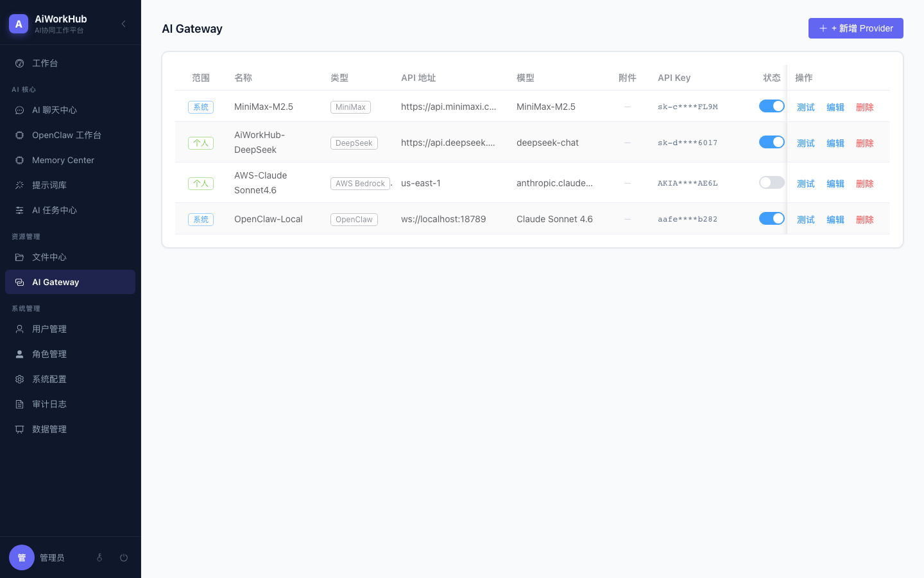The image size is (924, 578).
Task: Test the AWS-Claude Sonnet4.6 provider
Action: (x=806, y=184)
